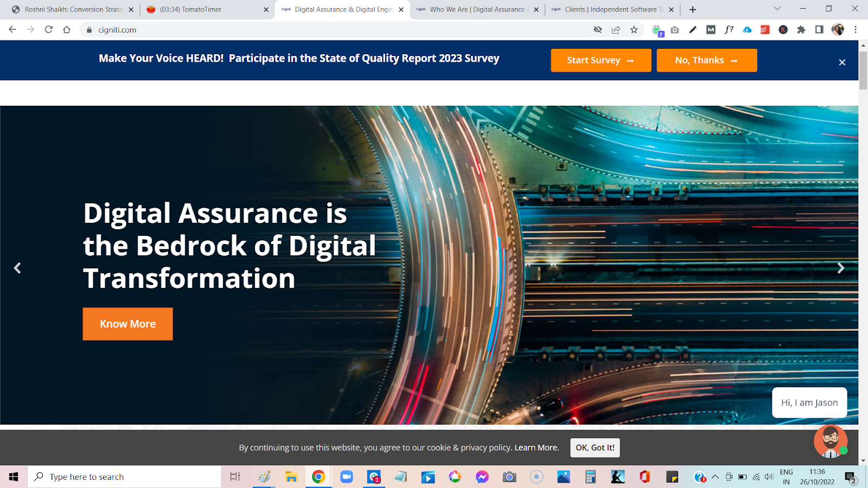The height and width of the screenshot is (488, 868).
Task: Open the Extensions puzzle piece icon
Action: coord(801,30)
